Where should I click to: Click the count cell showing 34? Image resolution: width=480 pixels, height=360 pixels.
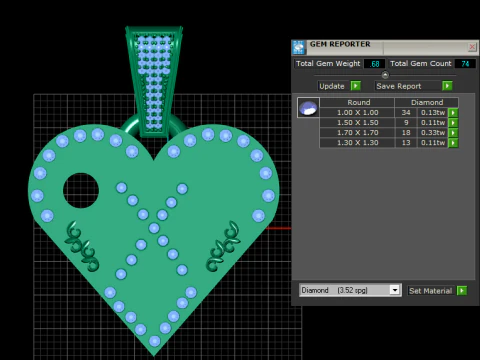(x=406, y=113)
